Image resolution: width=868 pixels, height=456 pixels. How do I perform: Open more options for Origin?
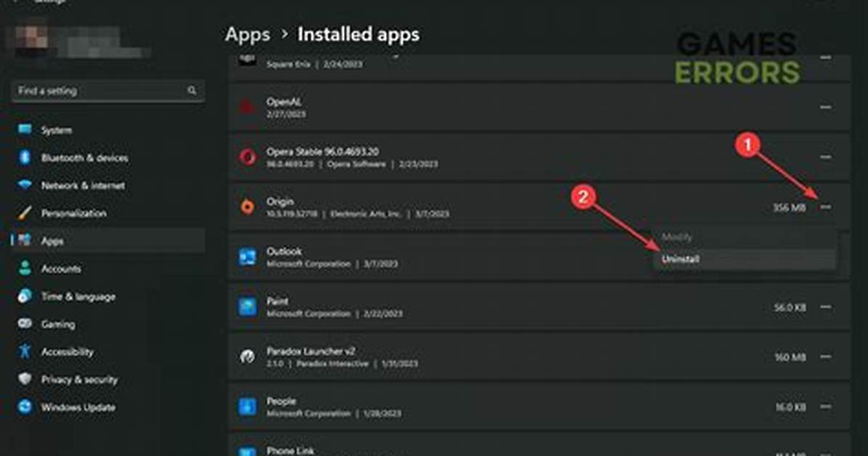[x=825, y=207]
